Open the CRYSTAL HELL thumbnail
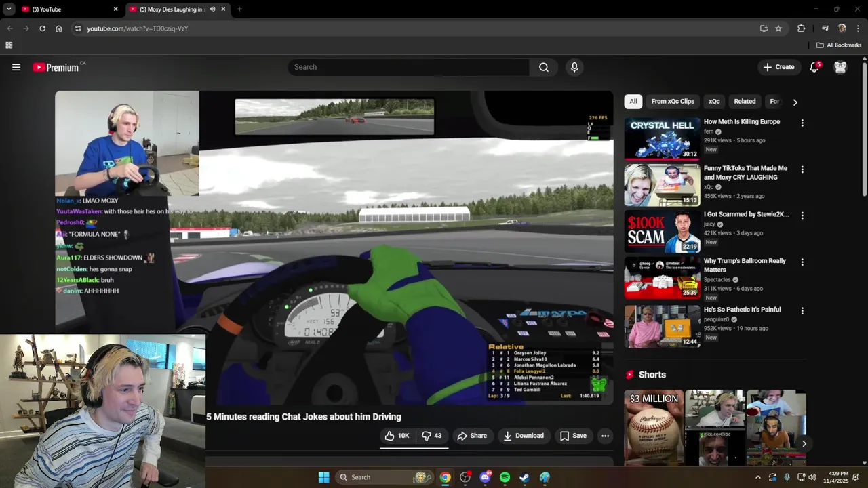Viewport: 868px width, 488px height. click(x=662, y=138)
